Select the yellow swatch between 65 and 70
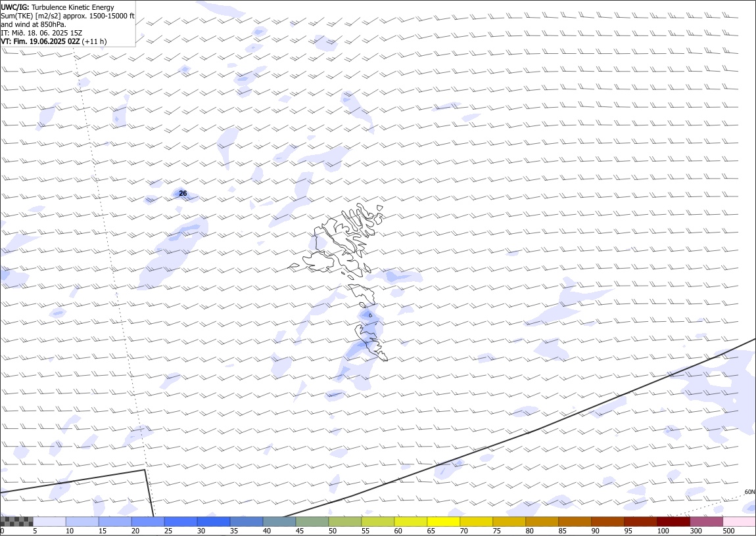This screenshot has height=536, width=756. click(443, 522)
